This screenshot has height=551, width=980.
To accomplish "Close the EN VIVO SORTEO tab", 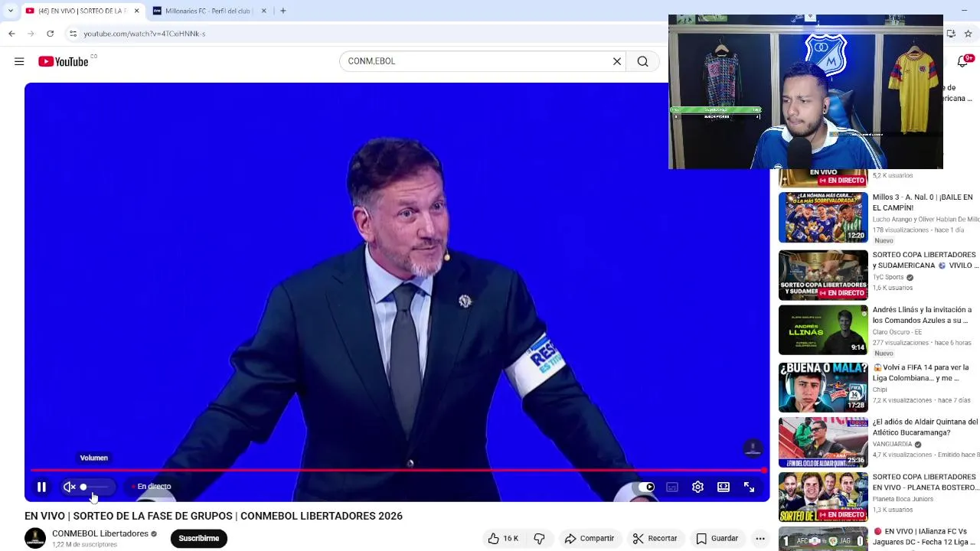I will (x=136, y=11).
